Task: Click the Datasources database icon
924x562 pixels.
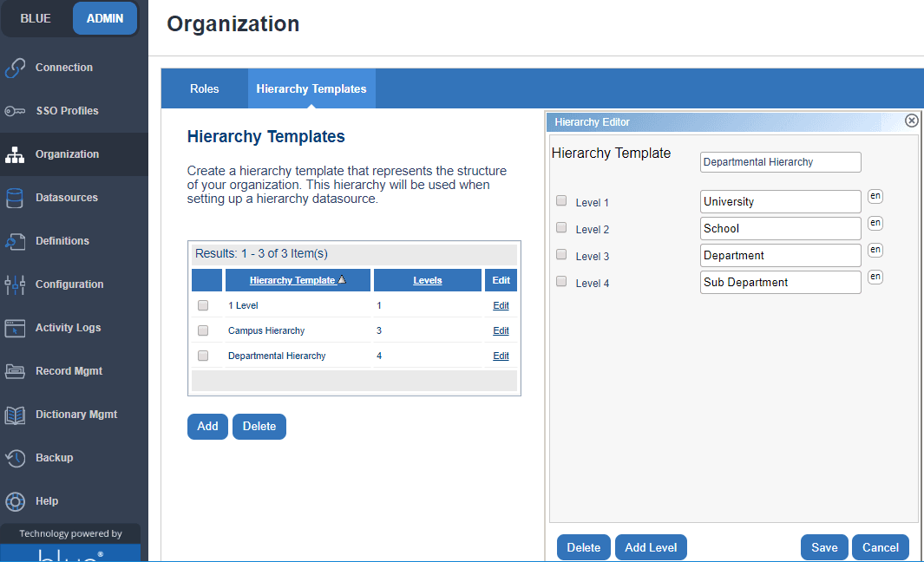Action: (15, 198)
